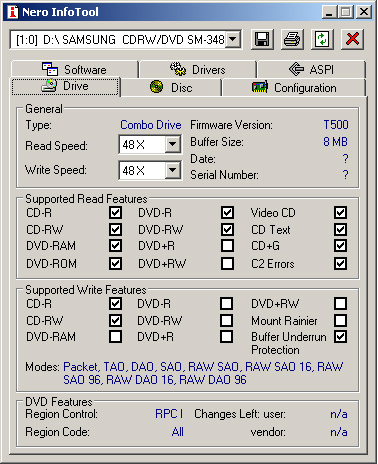Select the Drive tab
The height and width of the screenshot is (464, 378).
(66, 86)
